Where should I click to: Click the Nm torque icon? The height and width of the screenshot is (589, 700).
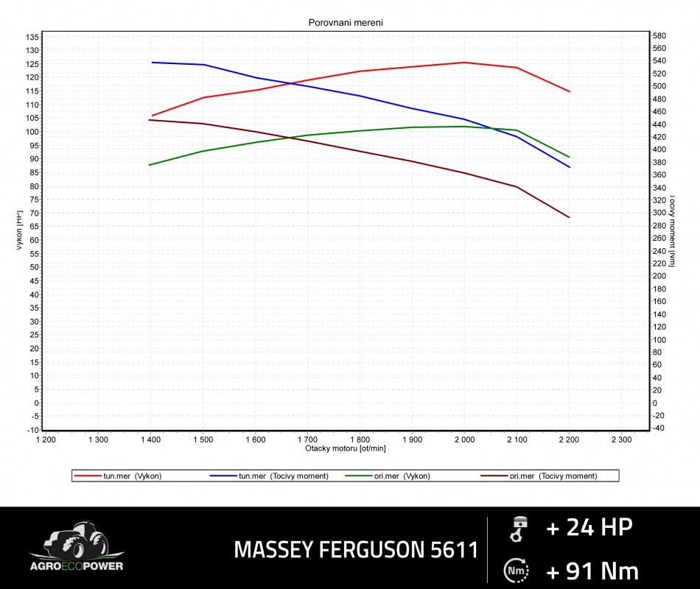[x=516, y=571]
